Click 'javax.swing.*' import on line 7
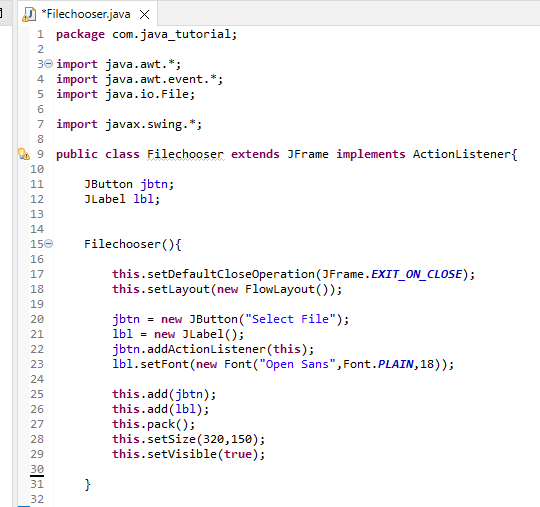The width and height of the screenshot is (540, 507). click(150, 124)
